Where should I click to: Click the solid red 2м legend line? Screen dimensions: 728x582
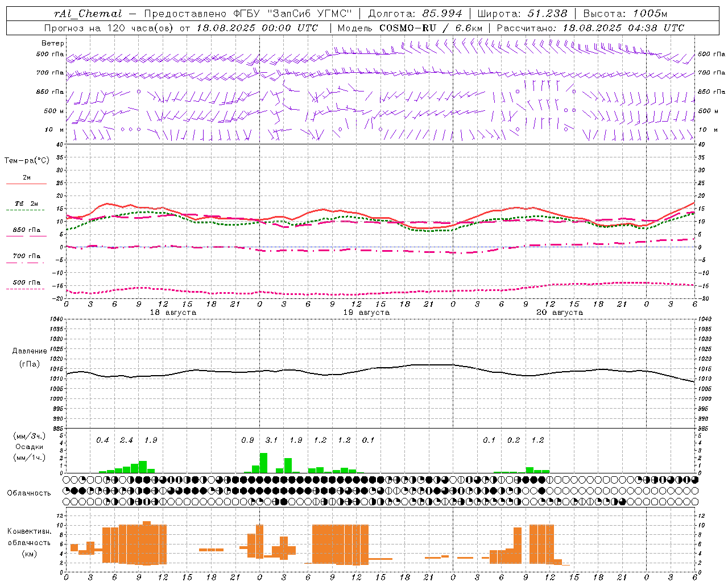26,184
